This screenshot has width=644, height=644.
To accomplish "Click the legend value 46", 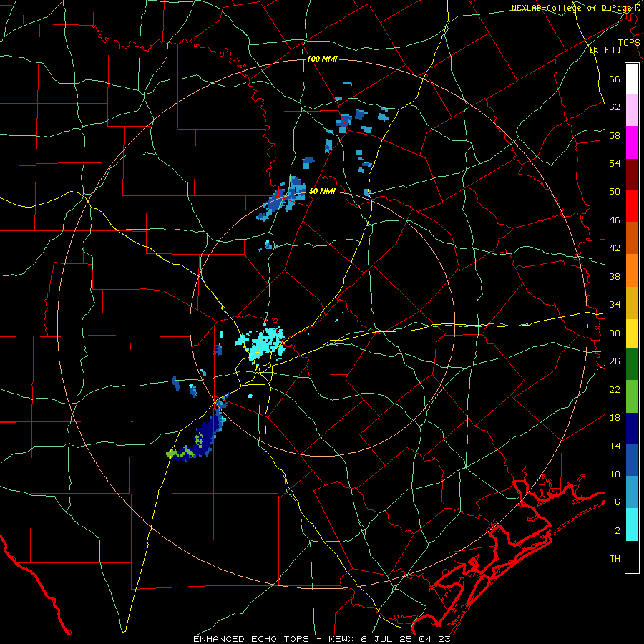I will click(x=615, y=220).
